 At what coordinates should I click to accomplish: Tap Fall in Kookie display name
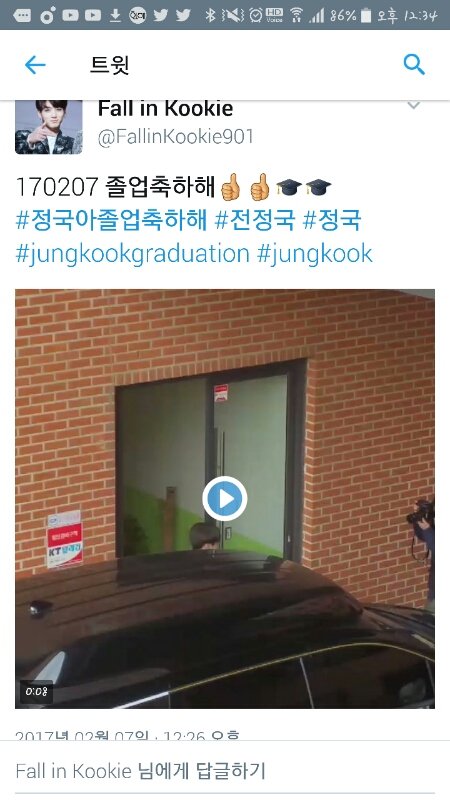[165, 108]
